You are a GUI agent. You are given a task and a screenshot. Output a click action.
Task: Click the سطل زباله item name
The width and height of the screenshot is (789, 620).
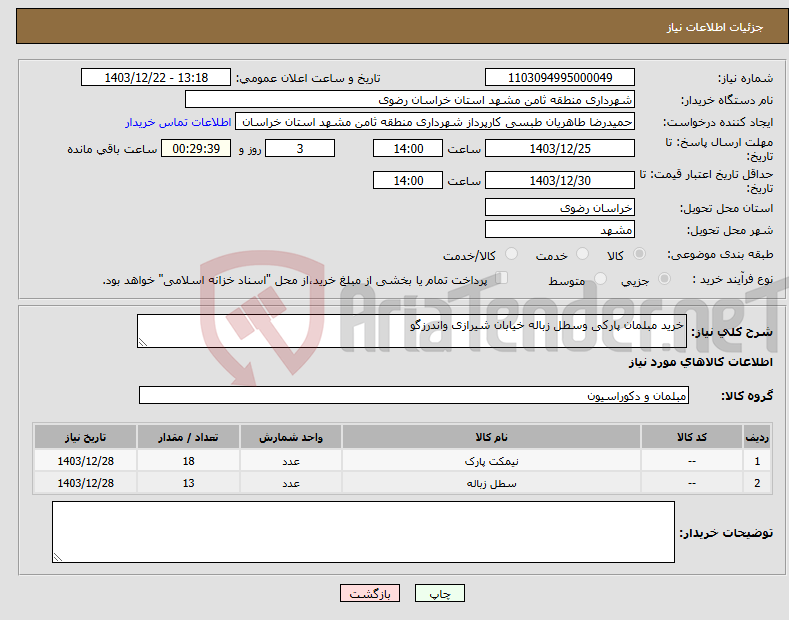click(491, 483)
